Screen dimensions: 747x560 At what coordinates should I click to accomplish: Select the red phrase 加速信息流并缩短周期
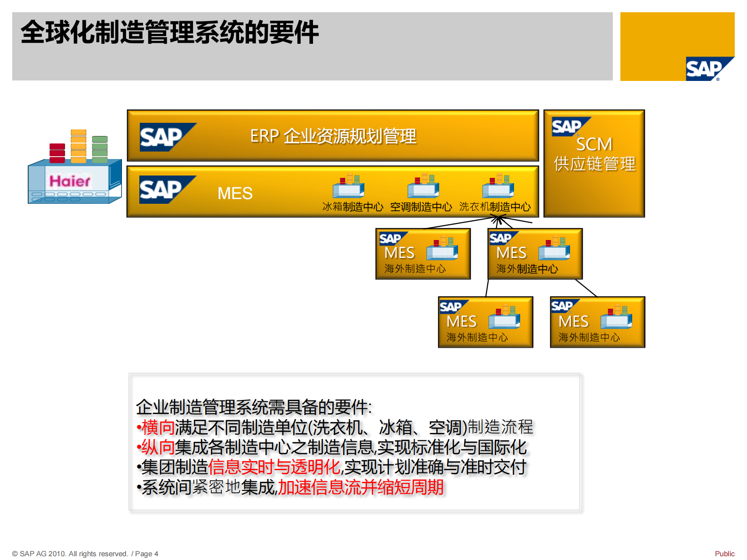(361, 487)
